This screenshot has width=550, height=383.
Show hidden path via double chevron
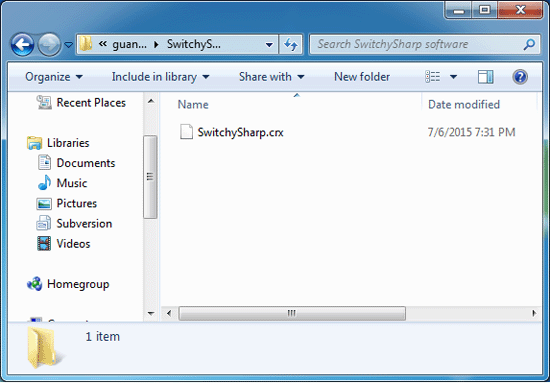(x=102, y=44)
